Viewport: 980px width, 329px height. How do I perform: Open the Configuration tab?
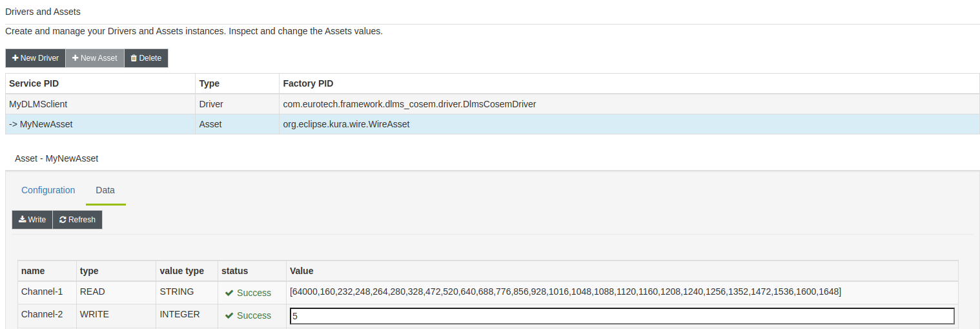[x=48, y=190]
